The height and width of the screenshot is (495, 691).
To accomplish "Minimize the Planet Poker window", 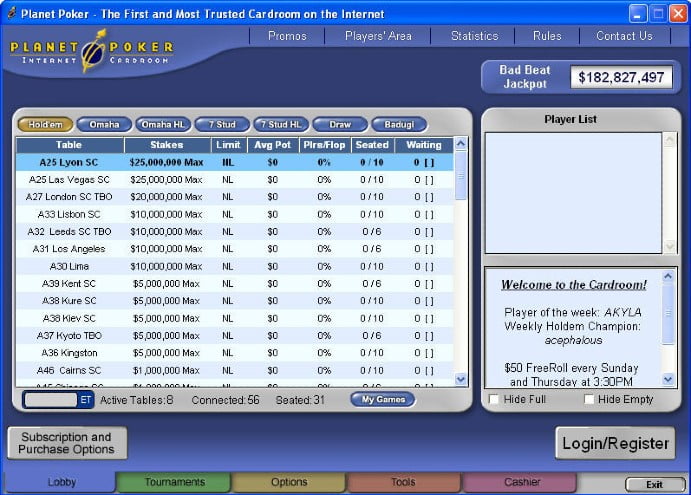I will [637, 14].
